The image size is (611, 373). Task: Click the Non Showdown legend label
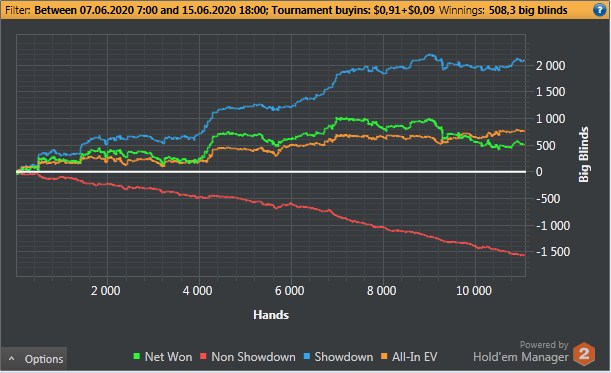[253, 357]
